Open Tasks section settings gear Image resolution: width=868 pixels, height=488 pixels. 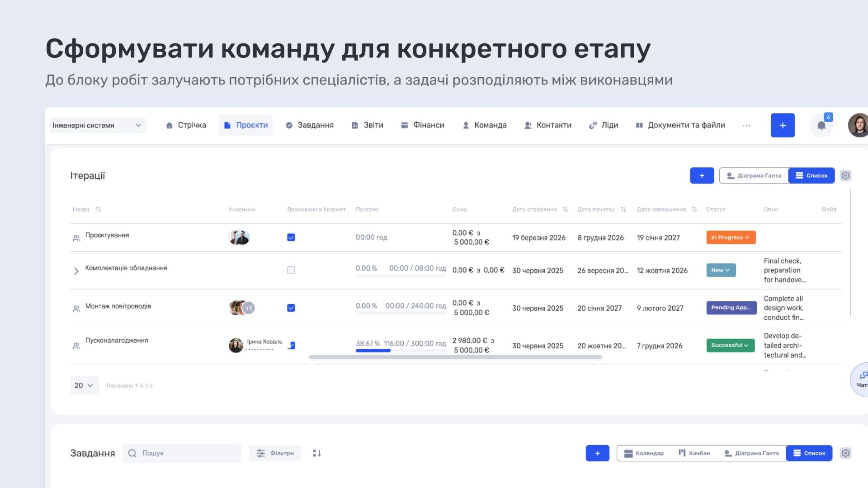coord(845,453)
